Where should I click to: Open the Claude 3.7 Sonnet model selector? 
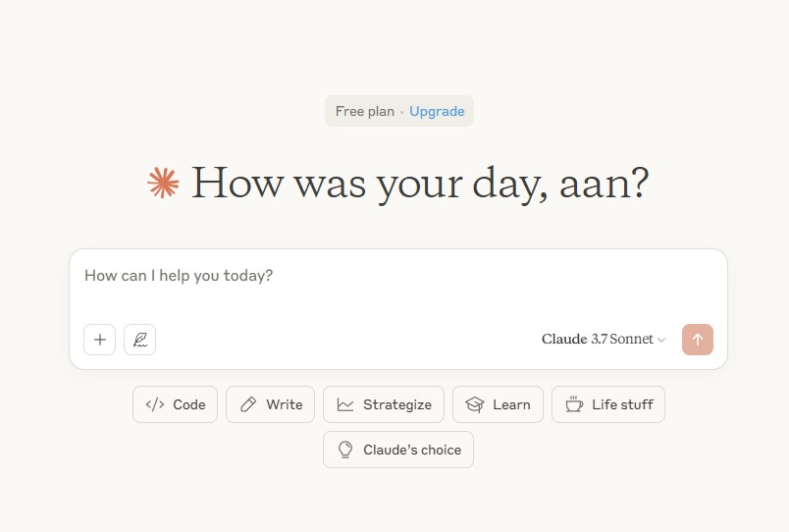[604, 340]
